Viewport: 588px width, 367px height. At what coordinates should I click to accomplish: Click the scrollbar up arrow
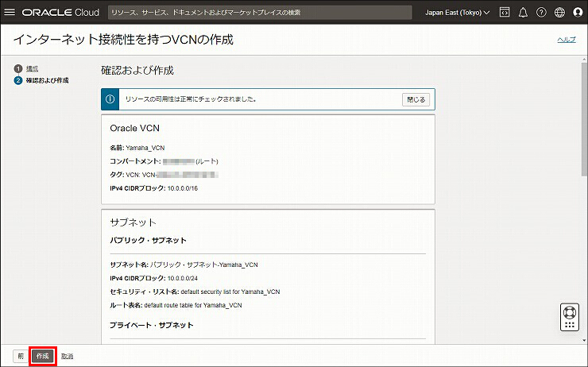584,60
